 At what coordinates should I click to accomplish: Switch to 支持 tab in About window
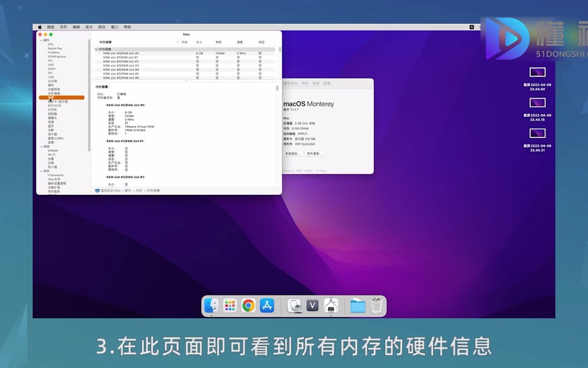click(x=316, y=83)
